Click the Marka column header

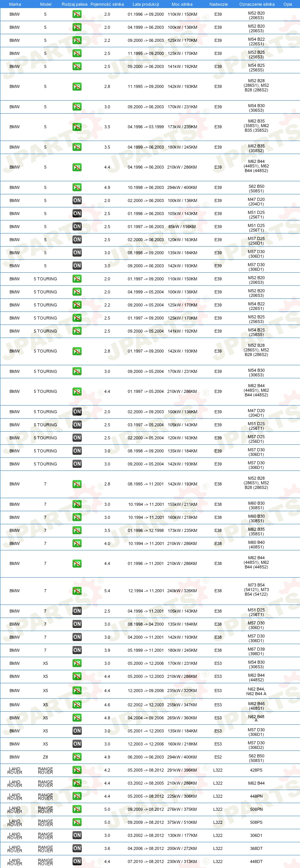pyautogui.click(x=15, y=4)
